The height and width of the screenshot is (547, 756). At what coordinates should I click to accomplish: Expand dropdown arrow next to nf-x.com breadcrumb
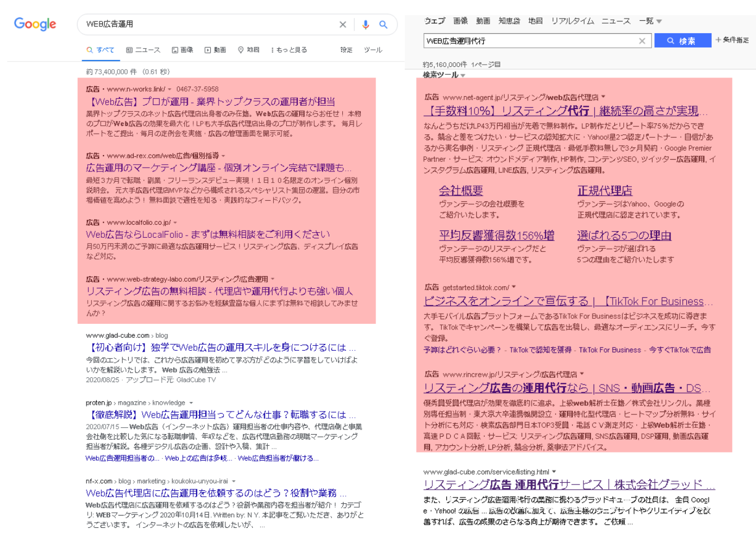click(233, 481)
